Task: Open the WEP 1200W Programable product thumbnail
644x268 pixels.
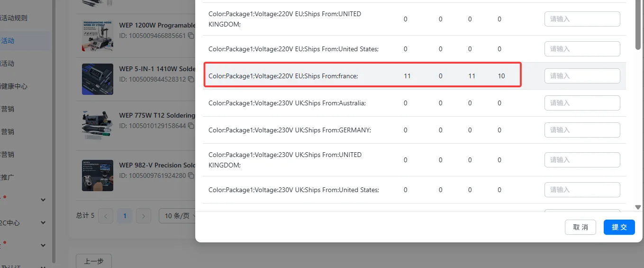Action: 97,36
